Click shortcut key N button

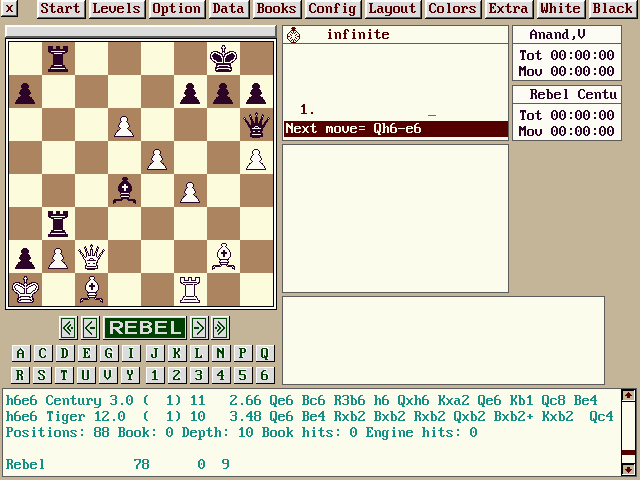click(220, 353)
